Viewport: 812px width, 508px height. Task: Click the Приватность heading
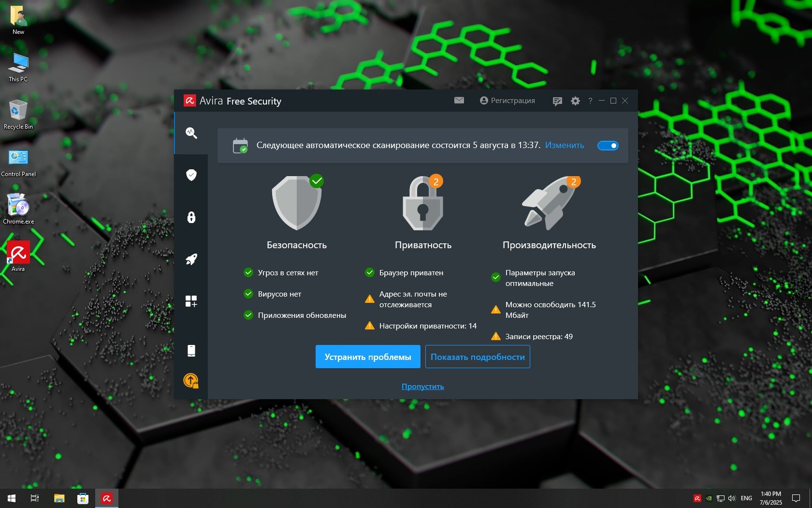[x=423, y=245]
